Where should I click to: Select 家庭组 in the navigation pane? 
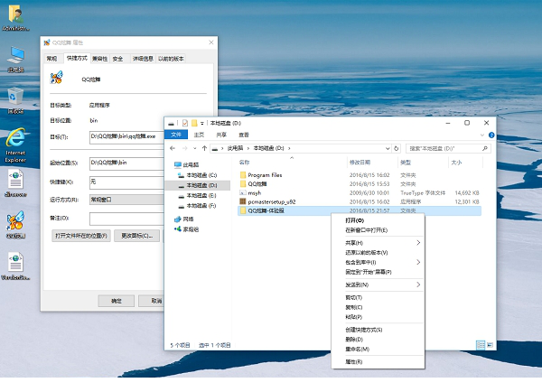click(x=186, y=229)
